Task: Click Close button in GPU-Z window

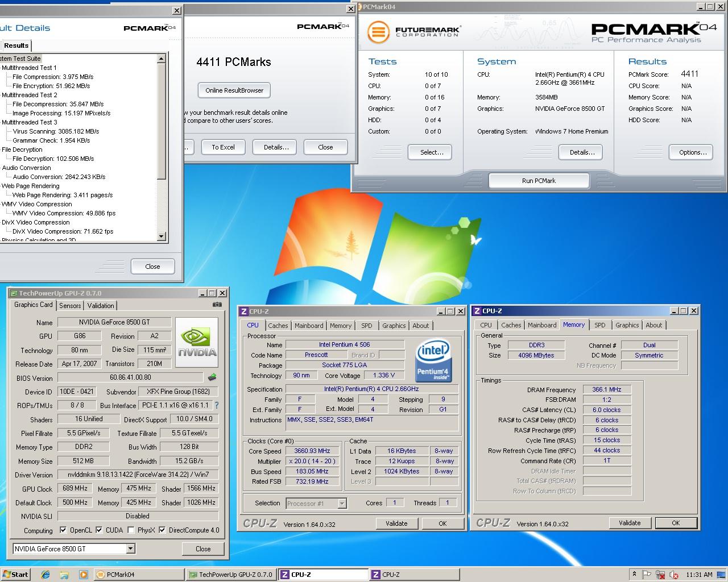Action: click(x=203, y=548)
